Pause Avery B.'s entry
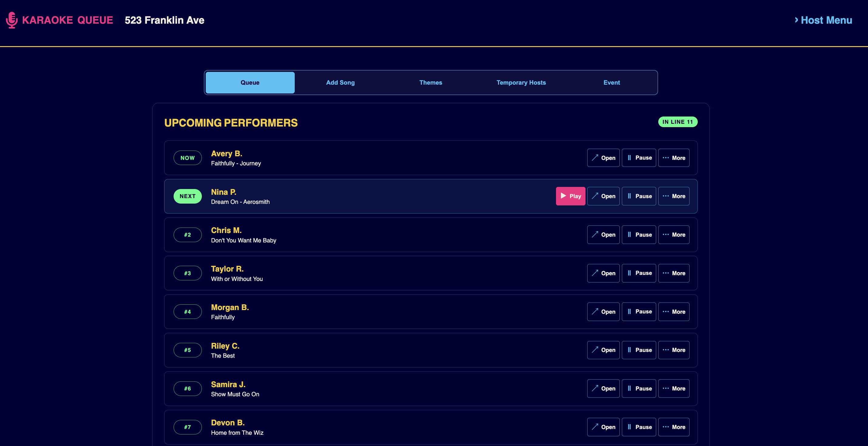 [639, 158]
